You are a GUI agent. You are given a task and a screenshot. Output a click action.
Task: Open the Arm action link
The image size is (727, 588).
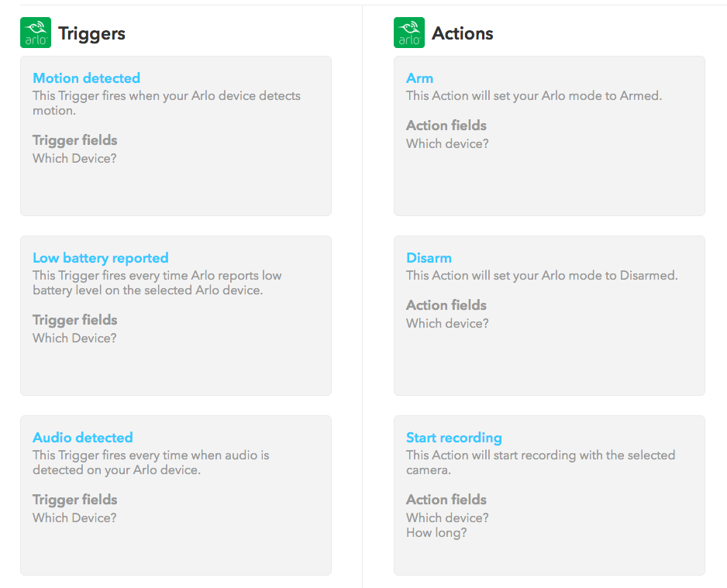tap(419, 77)
